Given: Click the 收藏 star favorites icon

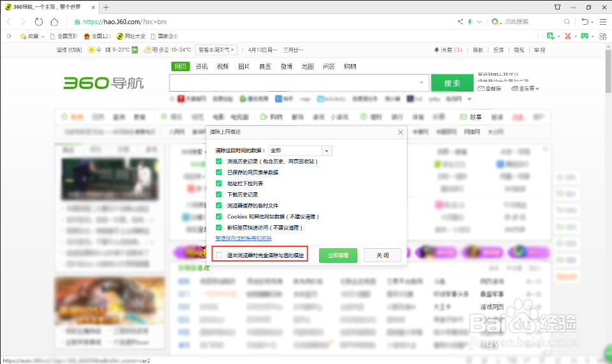Looking at the screenshot, I should tap(23, 36).
